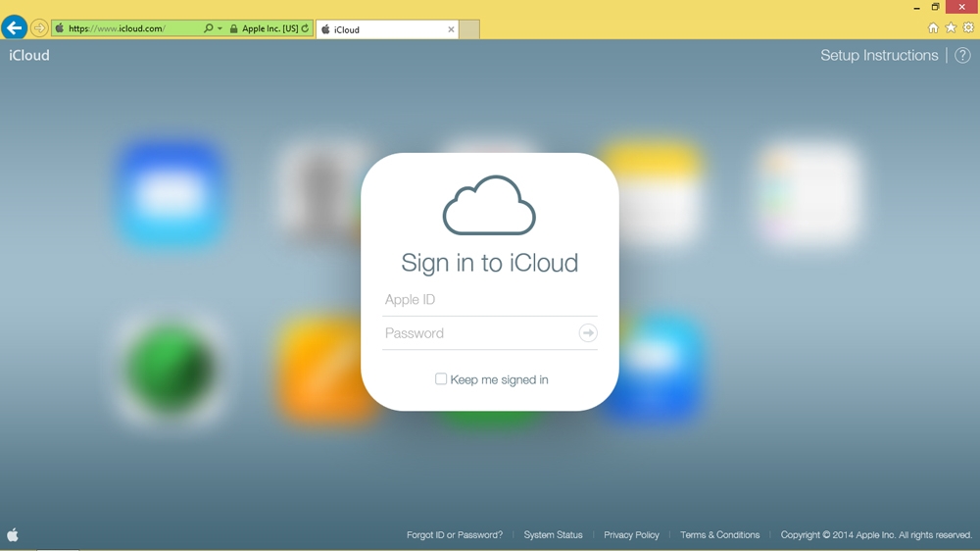Viewport: 980px width, 551px height.
Task: Enable Keep me signed in checkbox
Action: pos(441,379)
